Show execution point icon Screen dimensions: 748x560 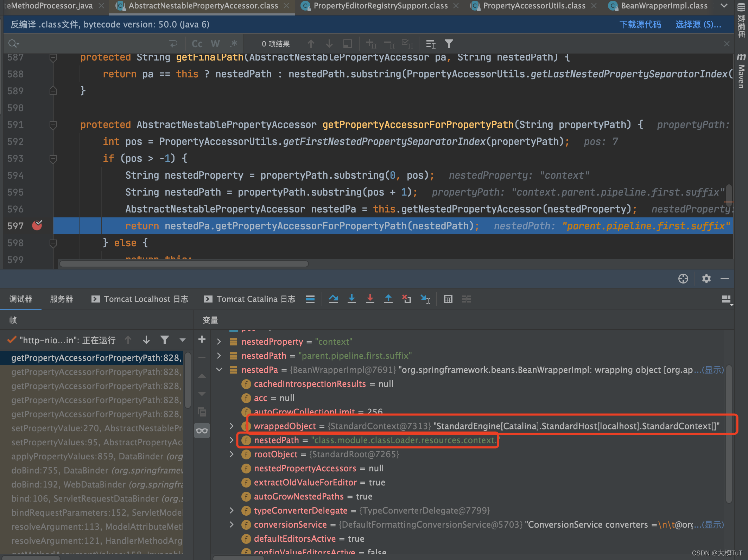(x=310, y=299)
